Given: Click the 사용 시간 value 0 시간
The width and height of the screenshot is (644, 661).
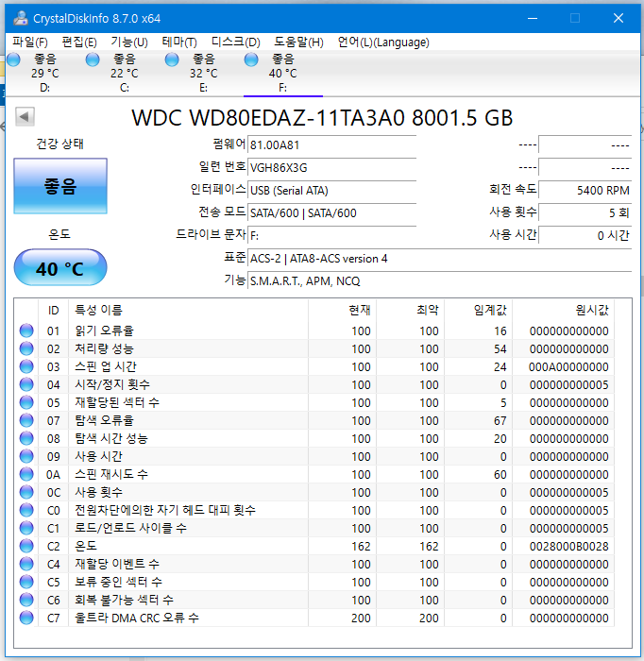Looking at the screenshot, I should [x=585, y=235].
